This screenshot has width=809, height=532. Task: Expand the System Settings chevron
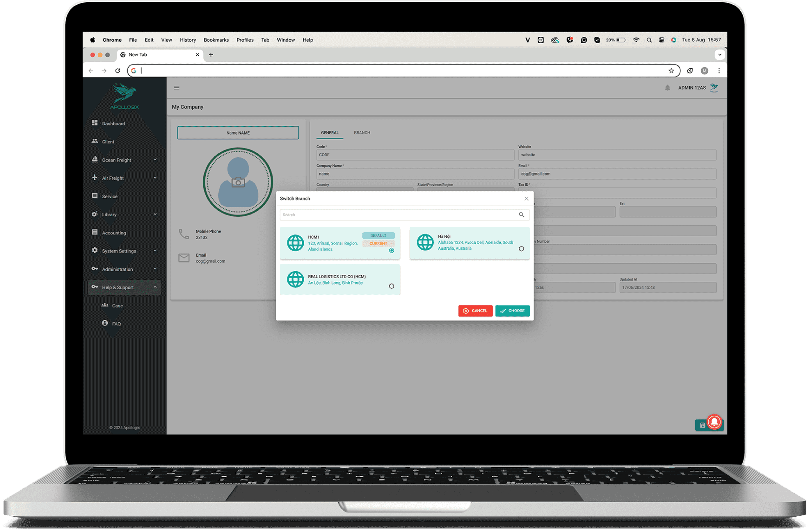(x=155, y=251)
